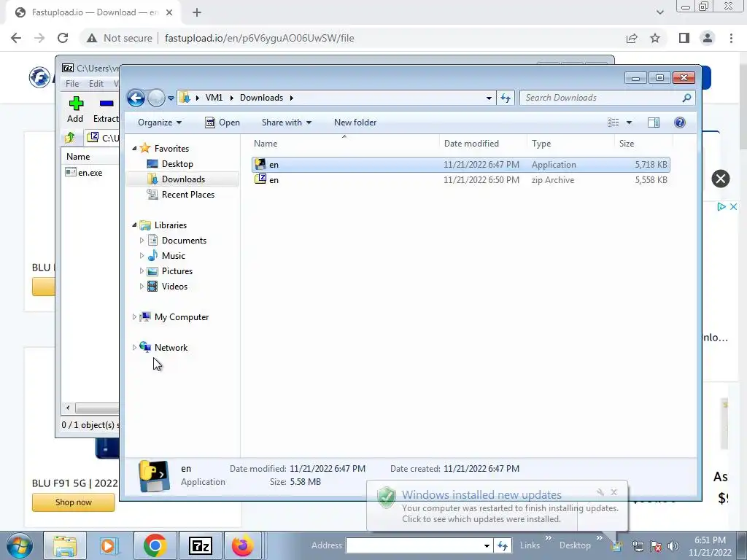Open a new Chrome tab
The image size is (747, 560).
(197, 12)
